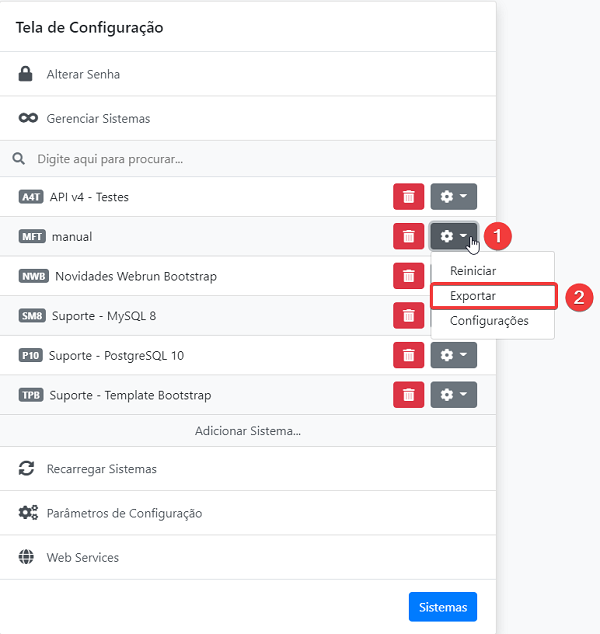600x634 pixels.
Task: Delete Novidades Webrun Bootstrap system
Action: (x=408, y=276)
